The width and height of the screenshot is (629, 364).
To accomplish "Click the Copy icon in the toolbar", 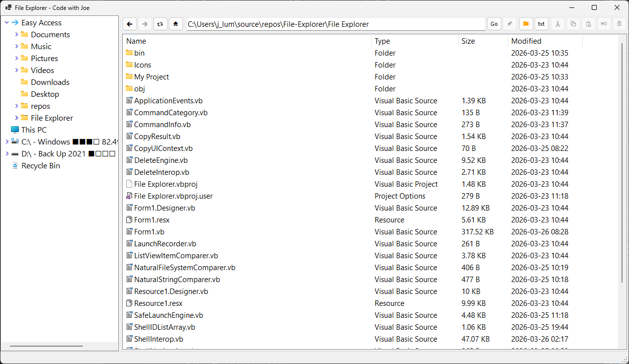I will click(573, 24).
